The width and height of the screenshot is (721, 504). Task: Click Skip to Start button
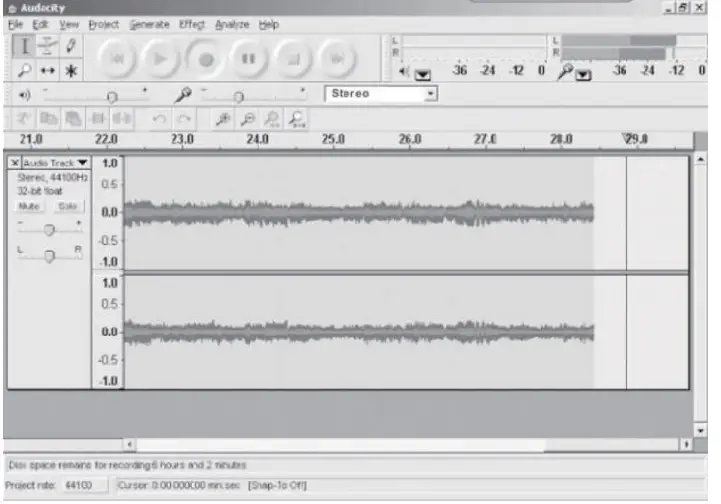click(x=118, y=58)
